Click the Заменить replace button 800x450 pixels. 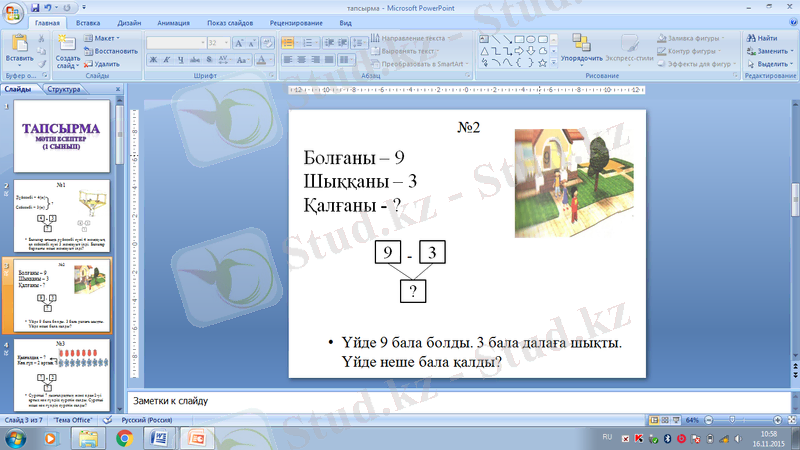pyautogui.click(x=766, y=51)
